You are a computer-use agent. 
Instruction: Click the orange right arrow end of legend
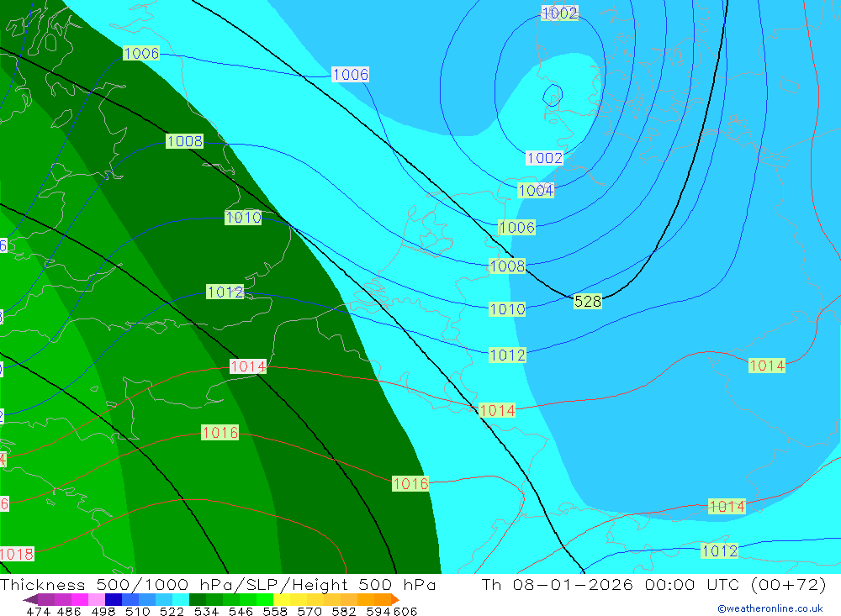[x=395, y=599]
